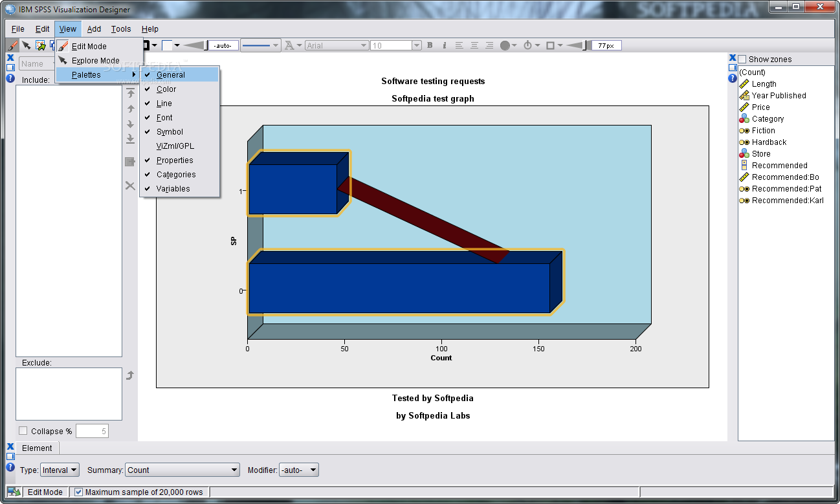Click the delete X beside Include list
The width and height of the screenshot is (840, 504).
pyautogui.click(x=130, y=186)
